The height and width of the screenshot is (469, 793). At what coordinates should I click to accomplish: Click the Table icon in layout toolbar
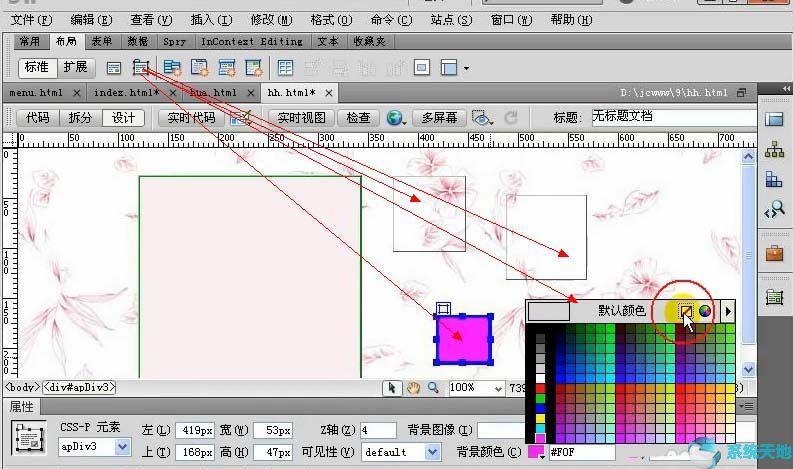pos(285,67)
